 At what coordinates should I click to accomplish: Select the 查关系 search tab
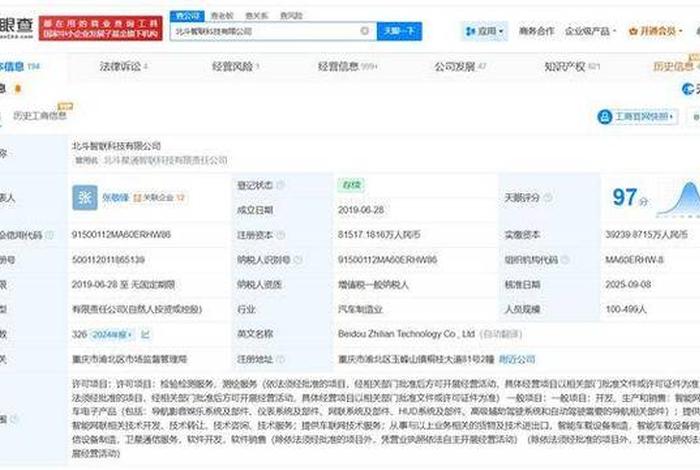(257, 16)
